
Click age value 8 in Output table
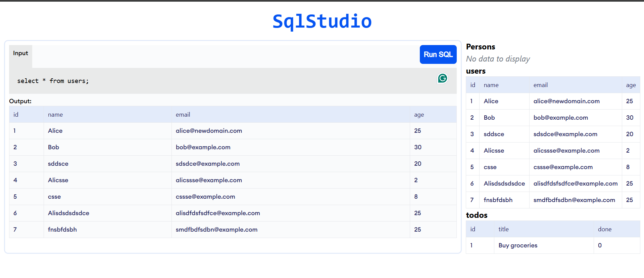tap(433, 197)
